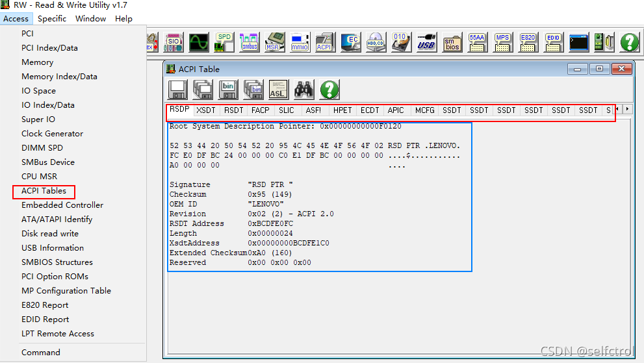The width and height of the screenshot is (644, 363).
Task: Open the Window menu
Action: click(x=91, y=18)
